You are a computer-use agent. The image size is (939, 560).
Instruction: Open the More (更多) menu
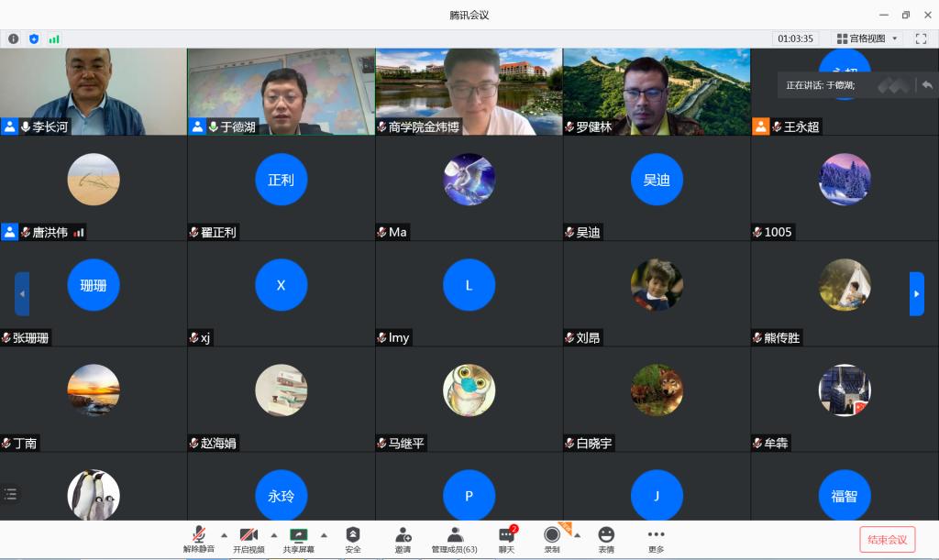pyautogui.click(x=656, y=539)
